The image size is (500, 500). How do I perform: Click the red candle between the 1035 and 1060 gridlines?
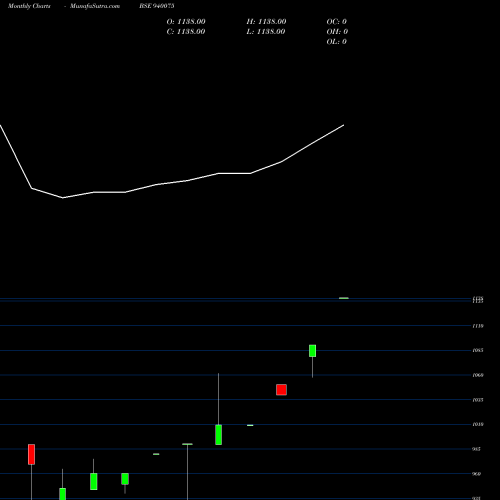click(x=281, y=390)
